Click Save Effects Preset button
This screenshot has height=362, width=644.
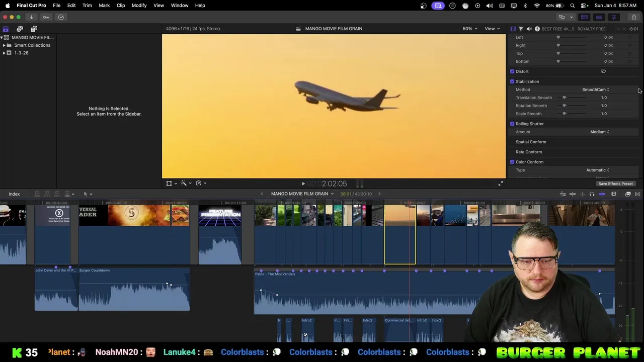pyautogui.click(x=615, y=184)
